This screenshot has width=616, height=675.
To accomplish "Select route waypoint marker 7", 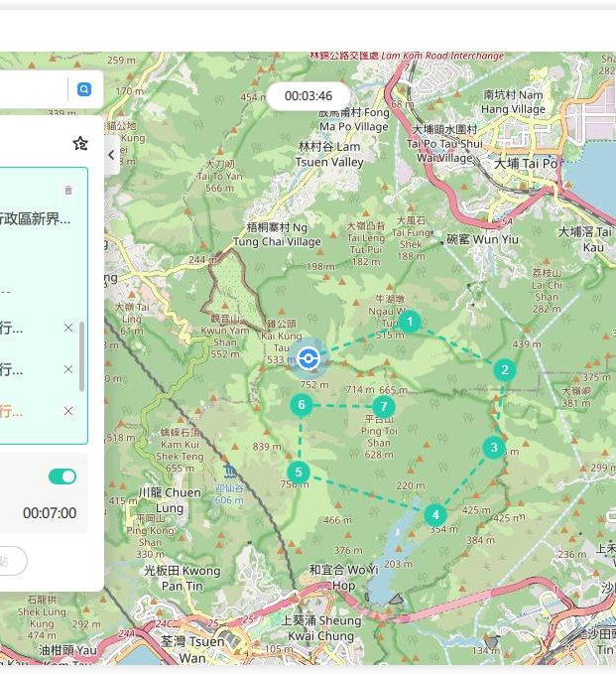I will [383, 407].
